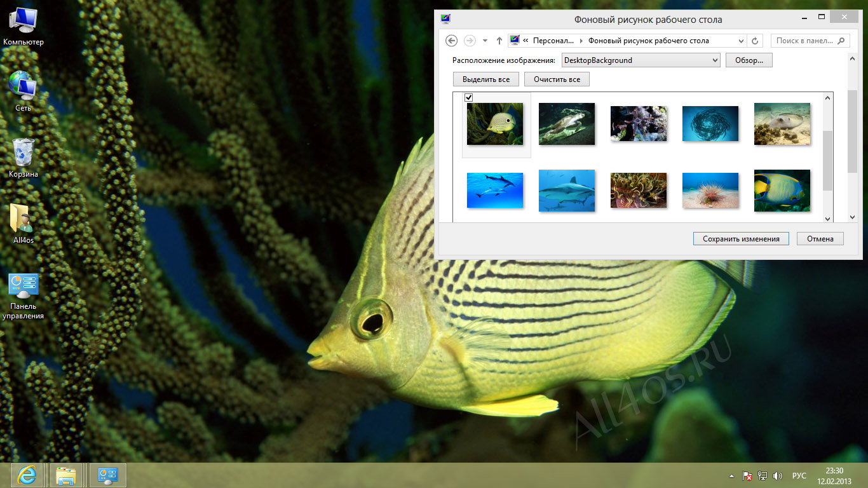Select the dolphins wallpaper thumbnail

pos(495,190)
